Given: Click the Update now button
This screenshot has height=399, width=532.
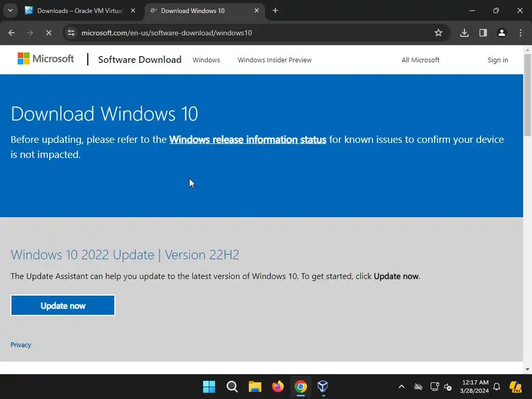Looking at the screenshot, I should point(63,305).
